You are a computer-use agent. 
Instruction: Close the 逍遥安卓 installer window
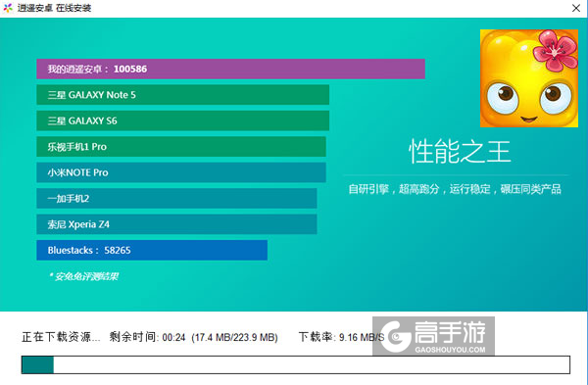[576, 8]
